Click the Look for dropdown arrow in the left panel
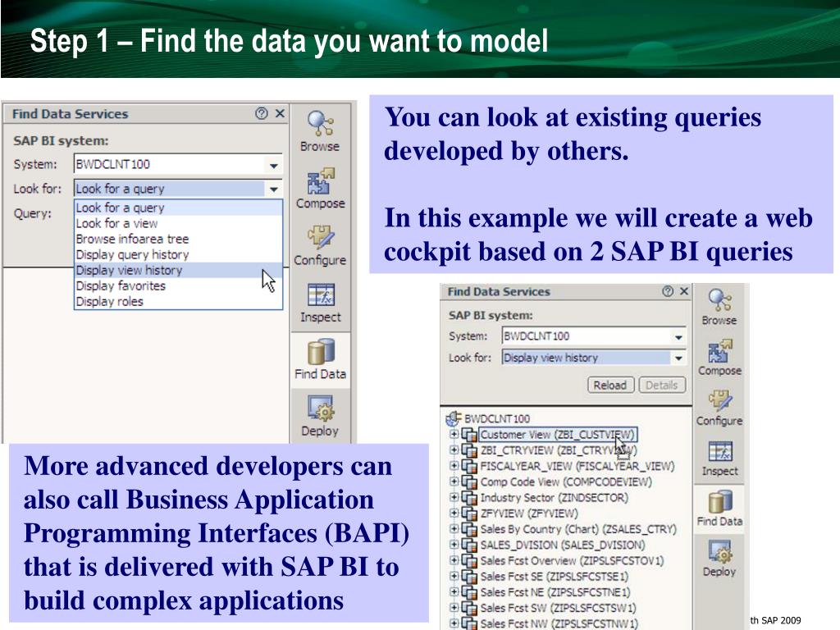This screenshot has height=630, width=840. 273,189
